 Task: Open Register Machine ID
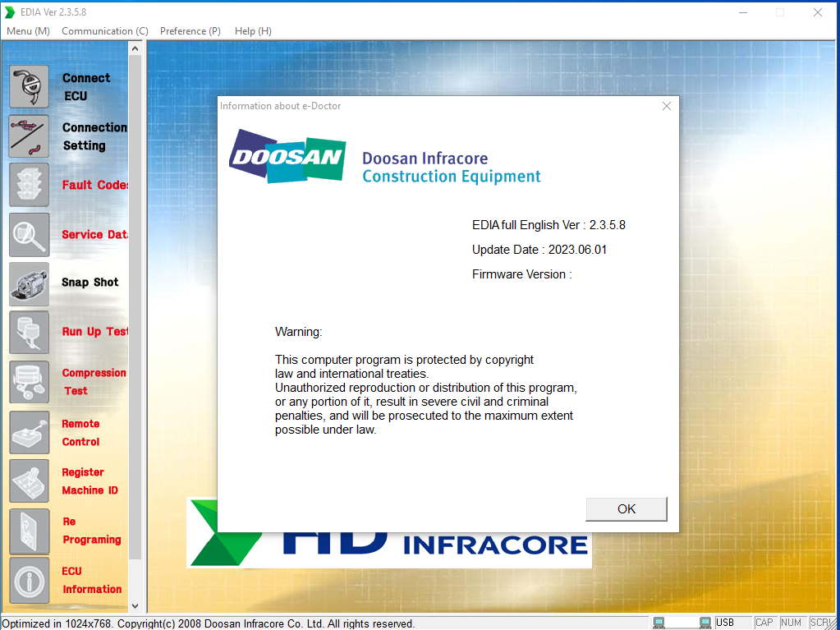[29, 481]
